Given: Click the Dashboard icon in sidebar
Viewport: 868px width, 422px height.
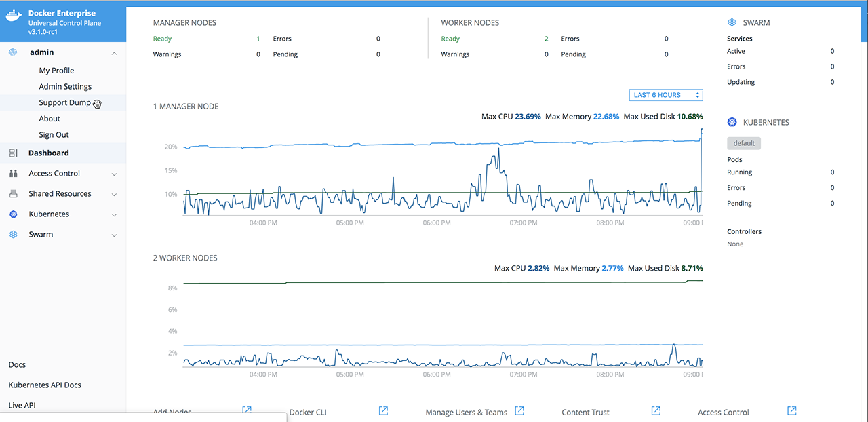Looking at the screenshot, I should tap(14, 153).
